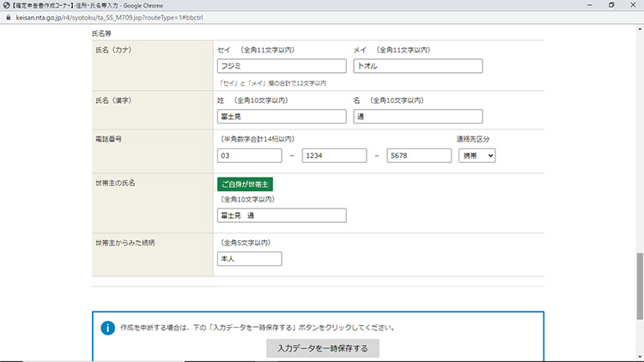Click the page favicon in title bar
Screen dimensions: 644x362
tap(7, 5)
